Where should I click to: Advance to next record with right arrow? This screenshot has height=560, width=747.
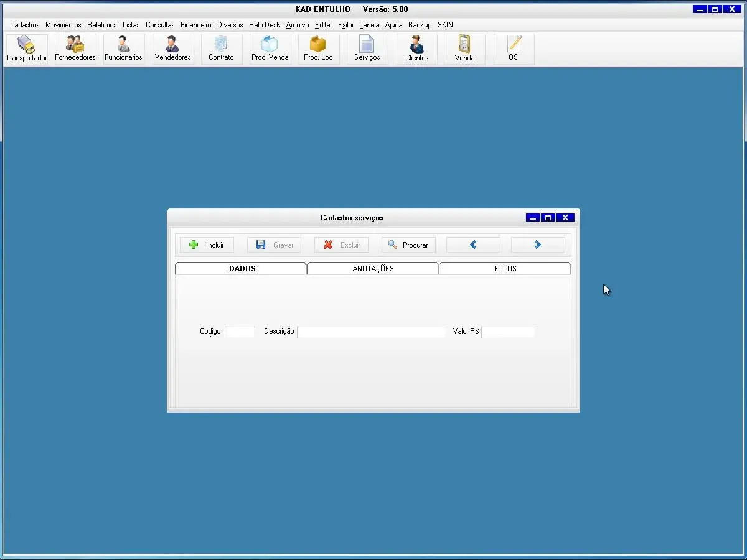click(x=538, y=245)
